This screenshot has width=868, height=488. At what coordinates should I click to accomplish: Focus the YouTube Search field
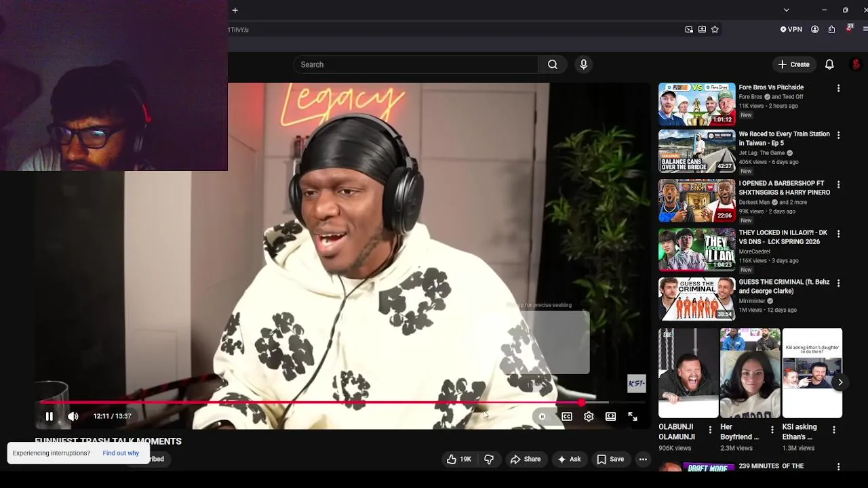pos(416,64)
